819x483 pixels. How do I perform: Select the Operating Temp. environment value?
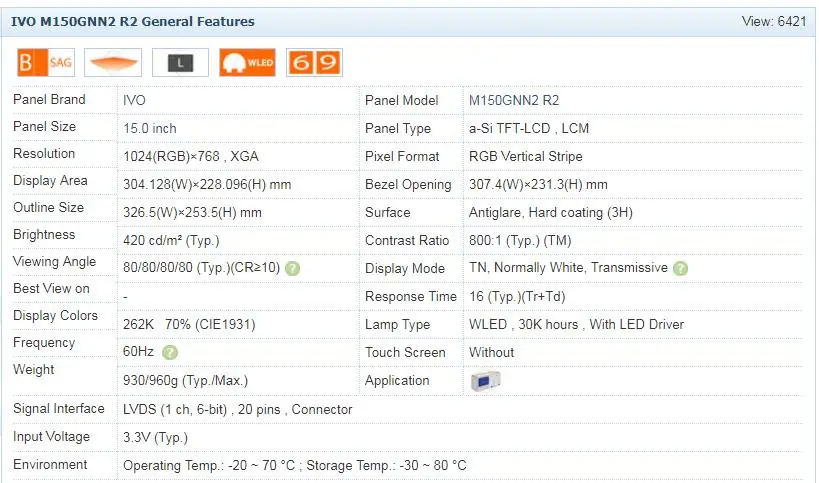coord(295,466)
